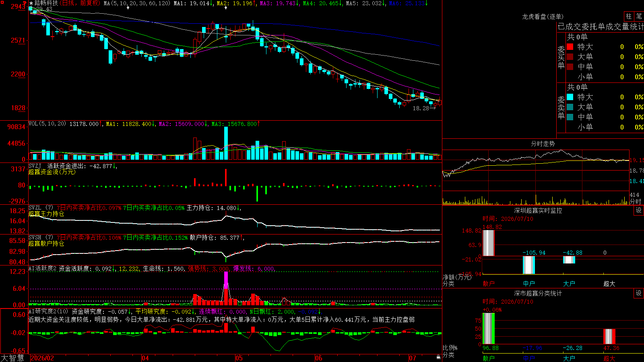644x362 pixels.
Task: Click the 委买单 vertical label
Action: point(561,58)
